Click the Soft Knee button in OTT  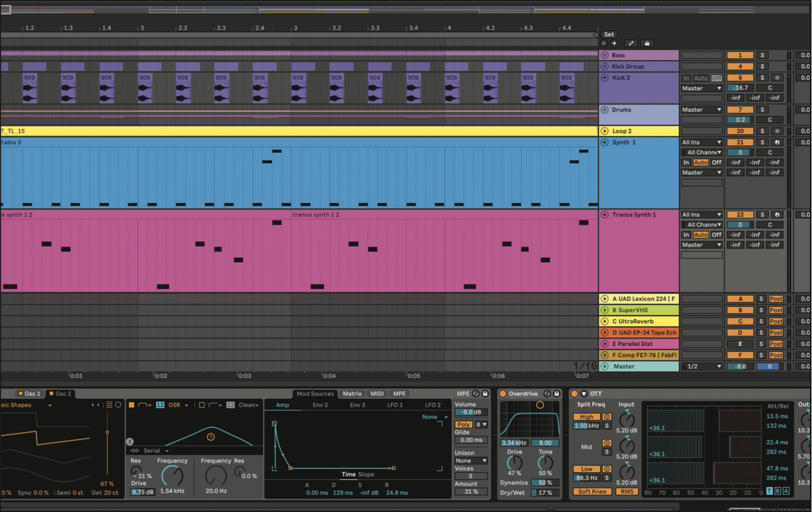[x=593, y=490]
